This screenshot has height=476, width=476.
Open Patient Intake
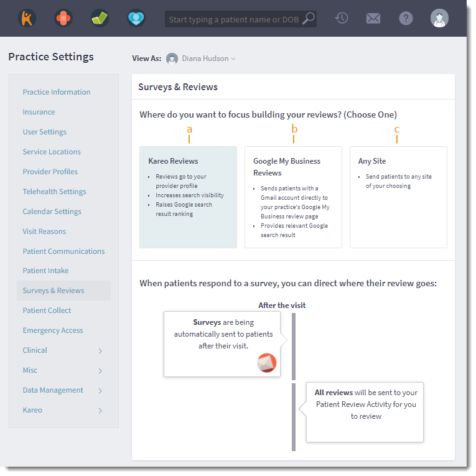(x=45, y=271)
